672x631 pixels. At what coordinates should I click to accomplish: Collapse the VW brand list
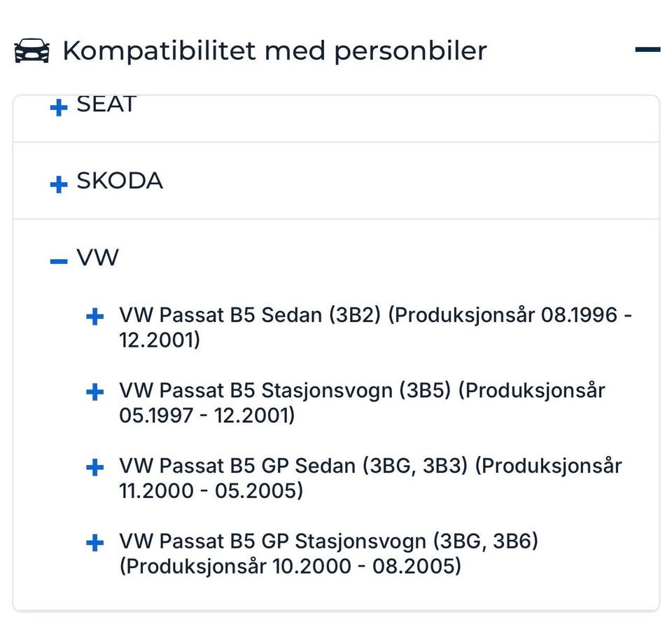(59, 261)
